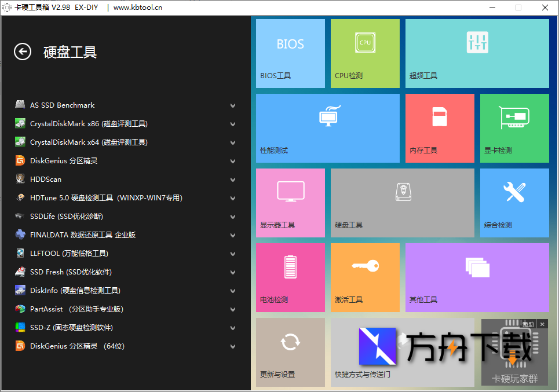Launch the 激活工具 activation tools tile
This screenshot has height=392, width=559.
364,277
